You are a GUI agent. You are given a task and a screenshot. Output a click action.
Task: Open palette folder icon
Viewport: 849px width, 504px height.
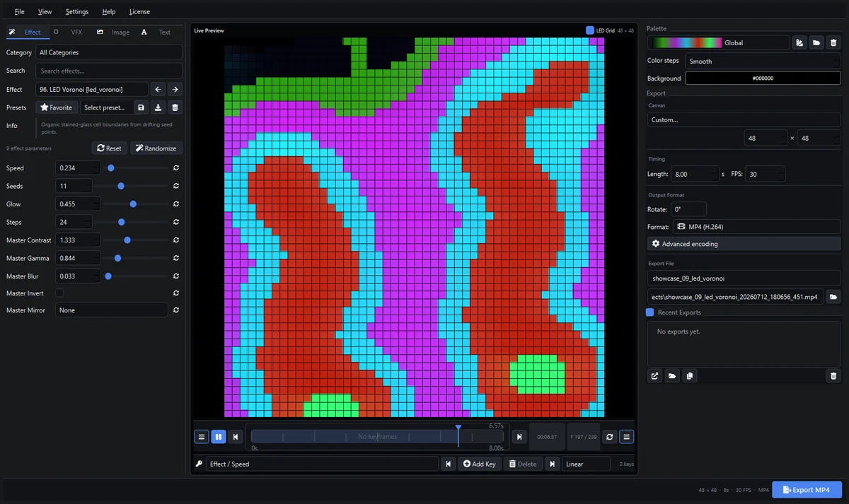click(x=816, y=43)
